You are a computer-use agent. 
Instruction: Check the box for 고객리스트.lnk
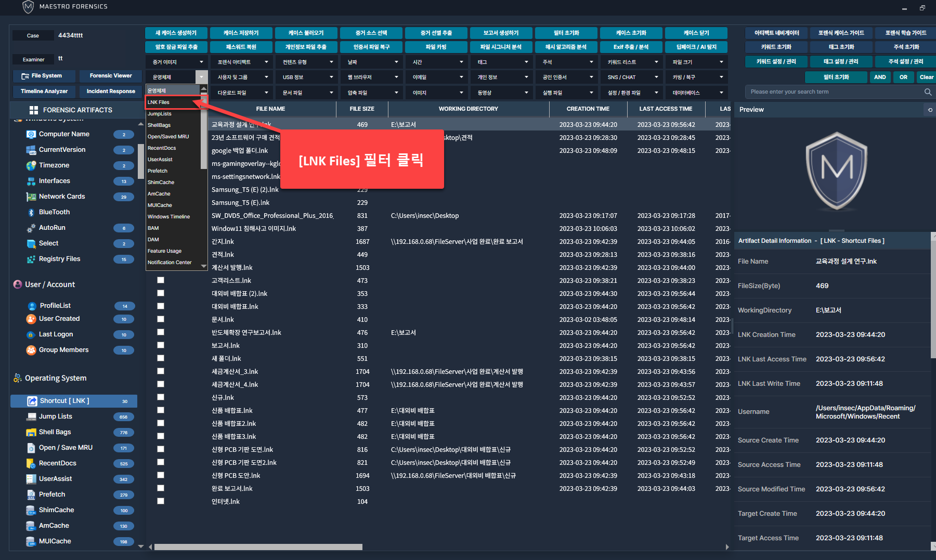point(161,280)
